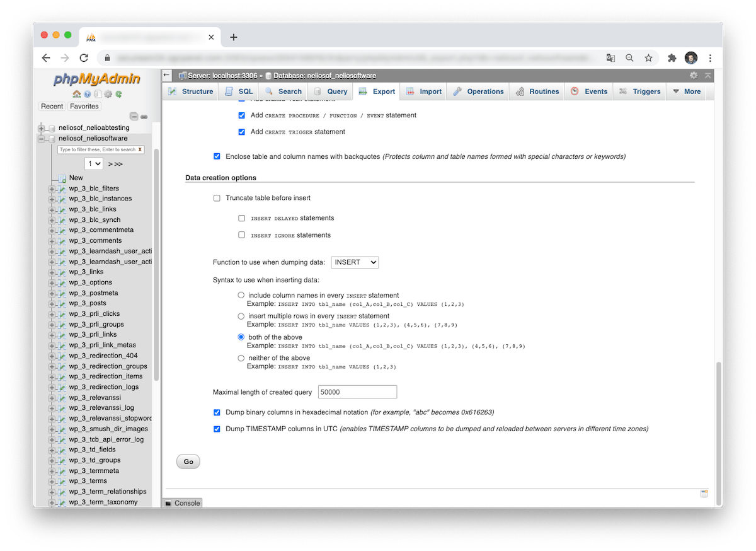Open the Routines tab
756x551 pixels.
click(x=537, y=91)
